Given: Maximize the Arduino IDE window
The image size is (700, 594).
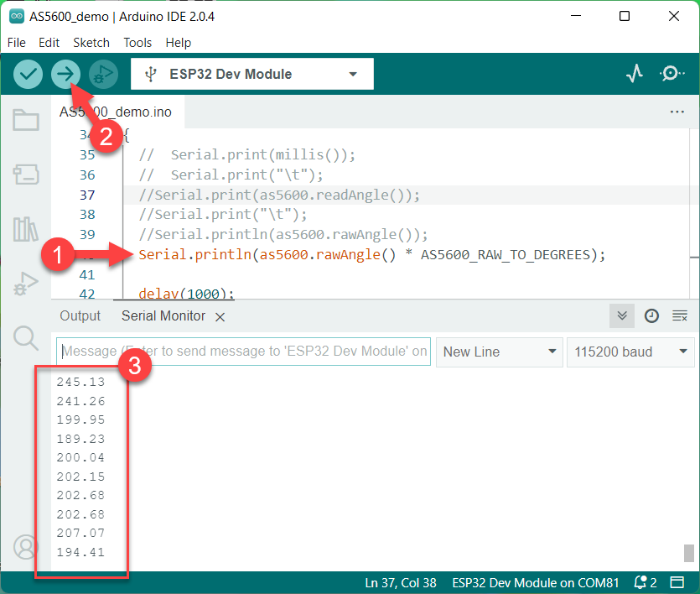Looking at the screenshot, I should 625,16.
